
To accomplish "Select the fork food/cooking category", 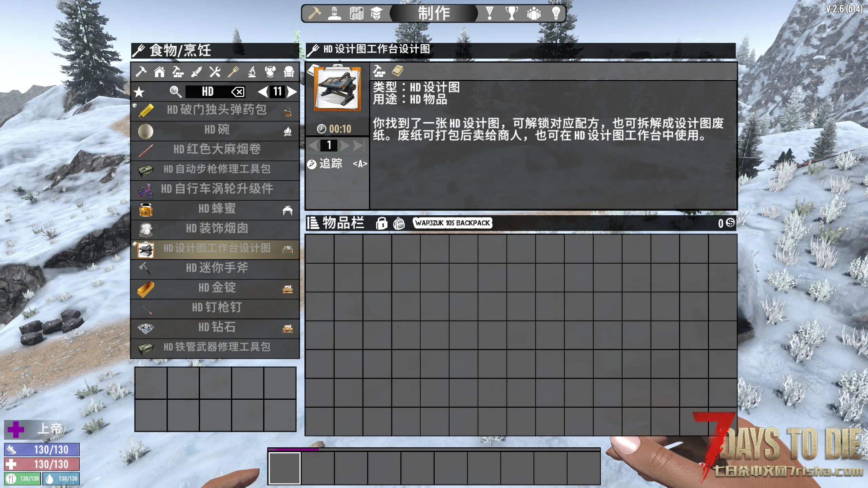I will pyautogui.click(x=233, y=72).
